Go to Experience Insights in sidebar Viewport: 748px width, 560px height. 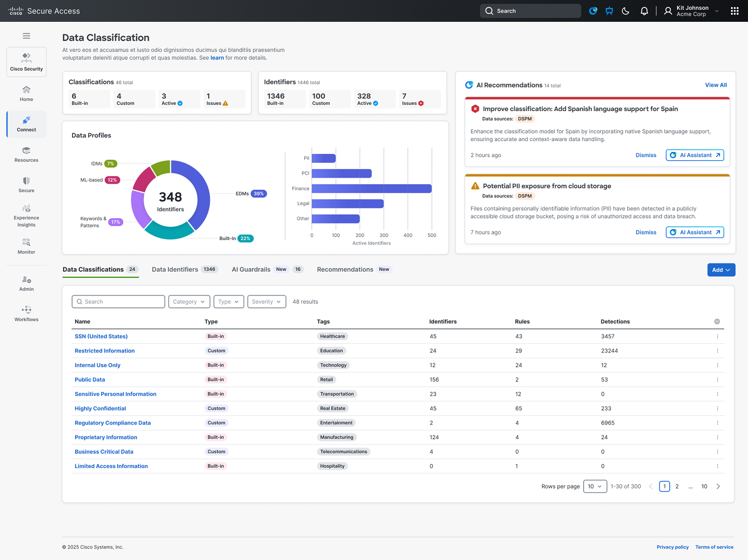(x=26, y=216)
